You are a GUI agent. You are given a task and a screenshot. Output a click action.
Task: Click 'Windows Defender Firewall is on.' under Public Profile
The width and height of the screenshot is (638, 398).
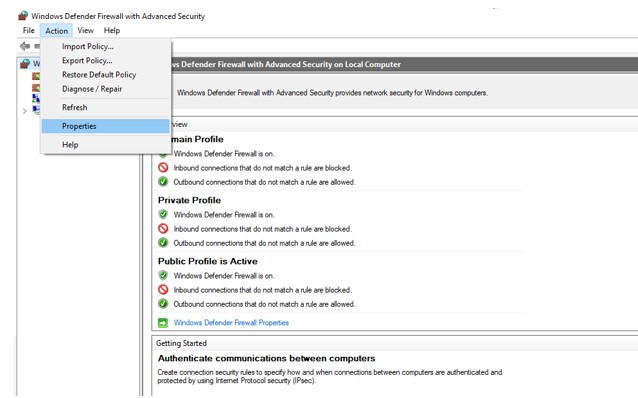[x=224, y=276]
